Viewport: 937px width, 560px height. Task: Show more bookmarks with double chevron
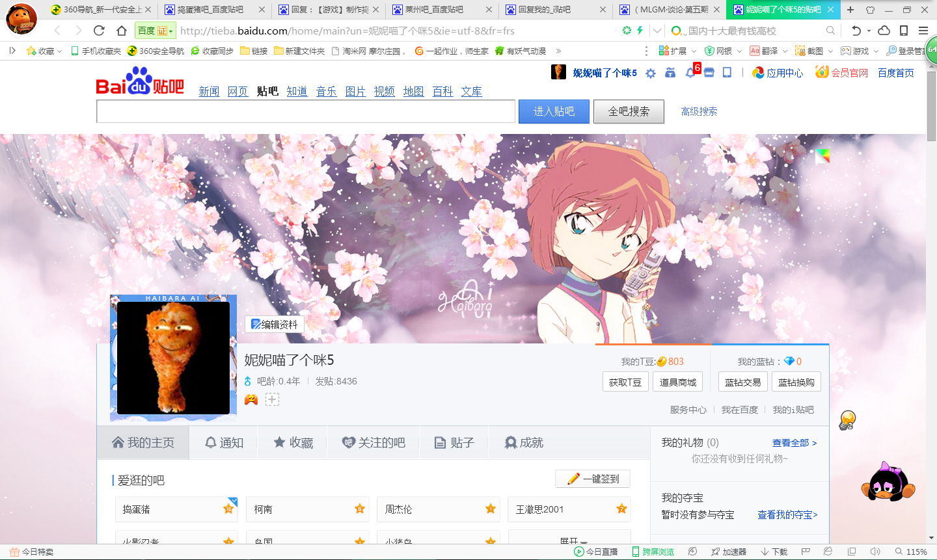click(x=558, y=51)
